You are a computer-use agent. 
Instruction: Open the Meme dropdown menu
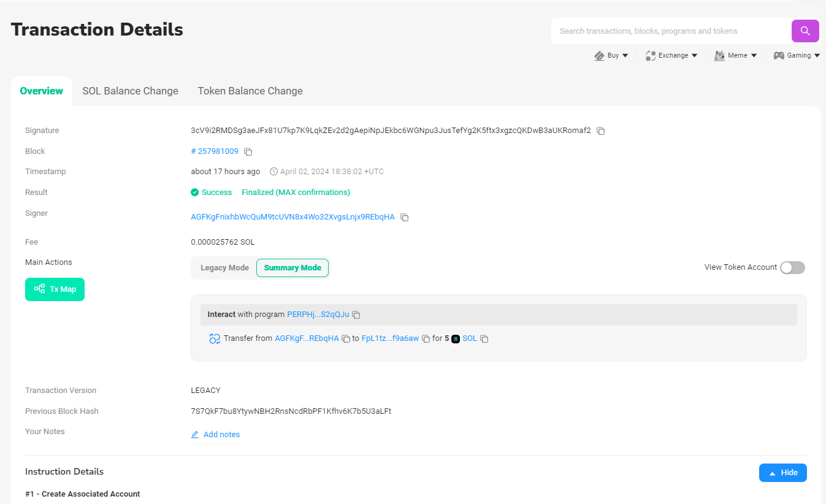(x=736, y=55)
